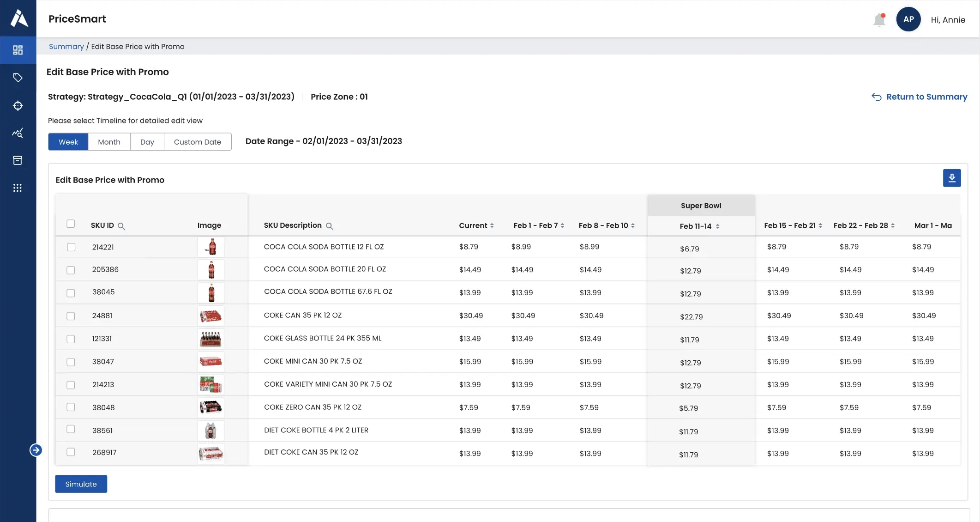Click the $6.79 Super Bowl price cell

click(689, 249)
